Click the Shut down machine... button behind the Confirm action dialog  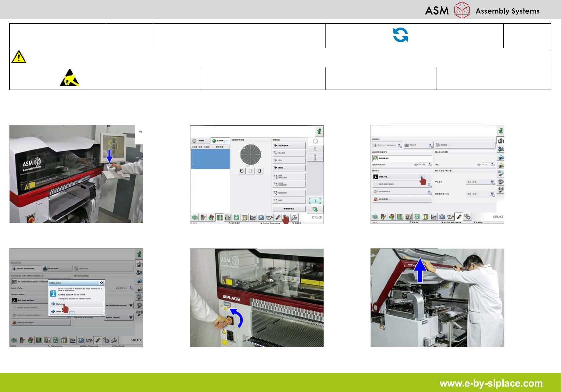click(30, 300)
